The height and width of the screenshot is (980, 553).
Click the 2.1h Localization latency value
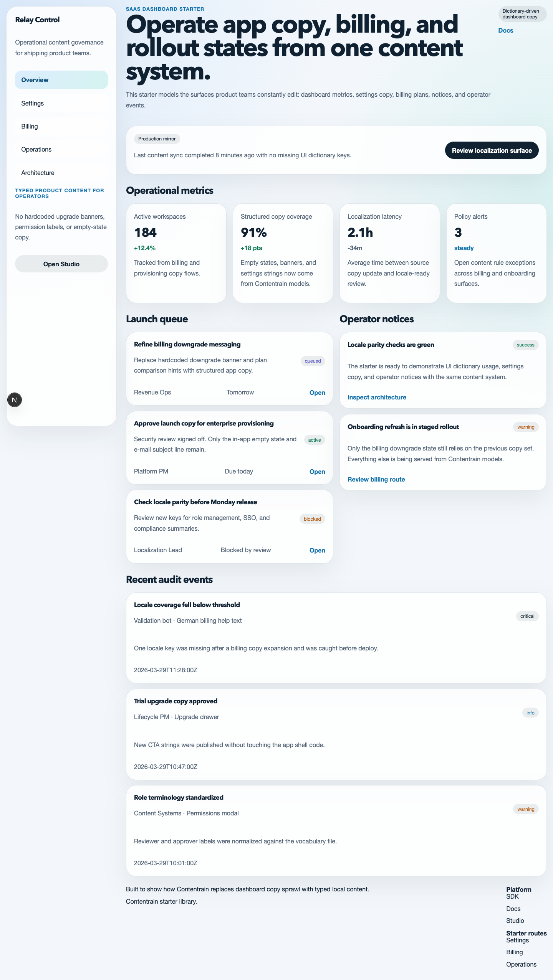point(360,233)
